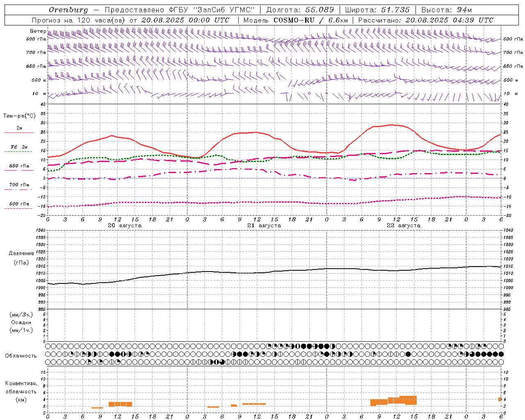This screenshot has height=420, width=525.
Task: Click the Высота: 94м header field
Action: click(450, 10)
